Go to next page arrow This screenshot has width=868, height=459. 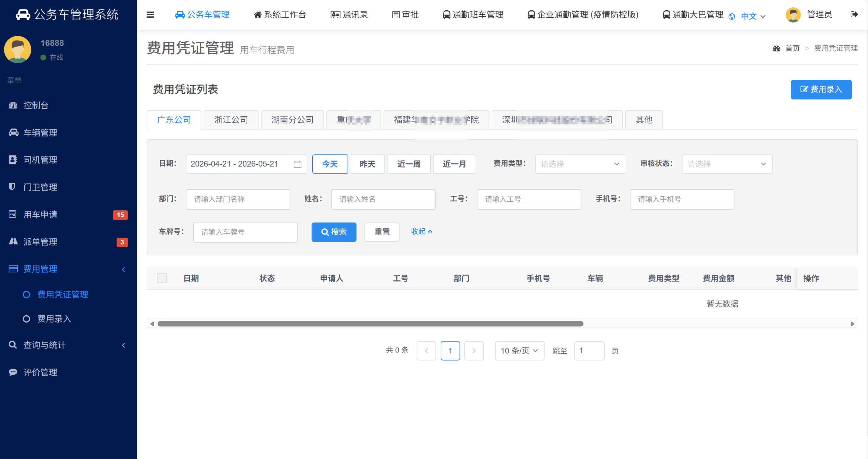point(474,351)
